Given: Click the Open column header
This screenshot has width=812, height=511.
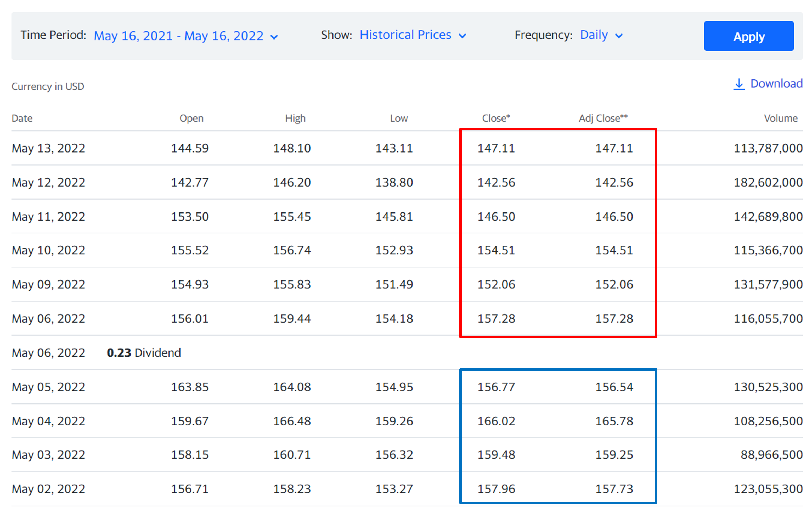Looking at the screenshot, I should point(191,118).
